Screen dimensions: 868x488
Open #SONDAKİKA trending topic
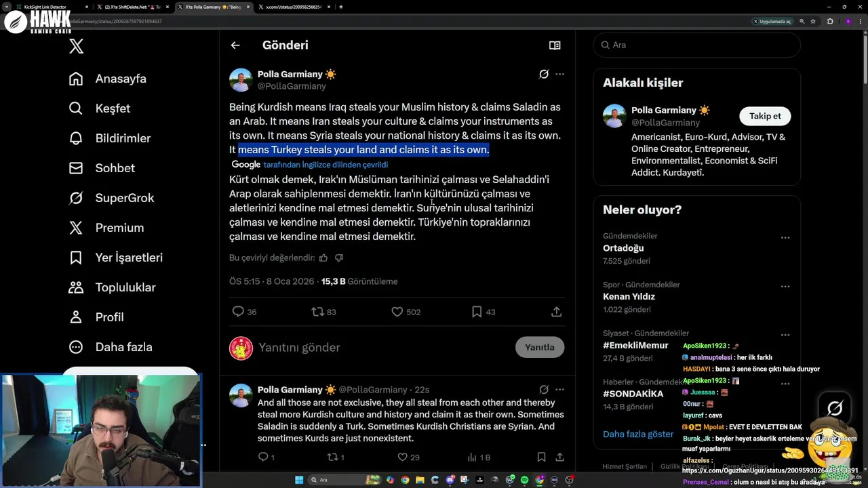pos(633,394)
